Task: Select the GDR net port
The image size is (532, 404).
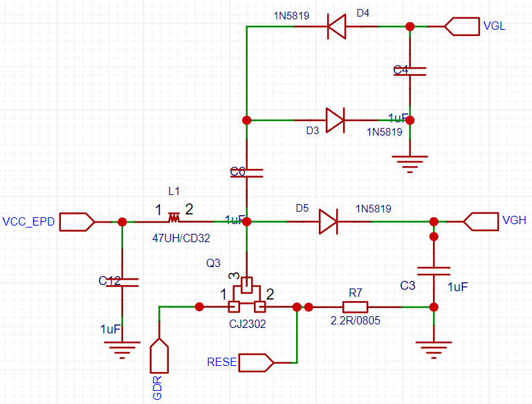Action: point(159,356)
